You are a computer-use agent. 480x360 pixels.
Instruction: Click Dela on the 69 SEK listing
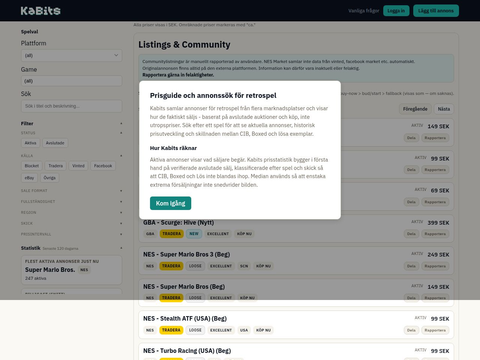pos(411,202)
